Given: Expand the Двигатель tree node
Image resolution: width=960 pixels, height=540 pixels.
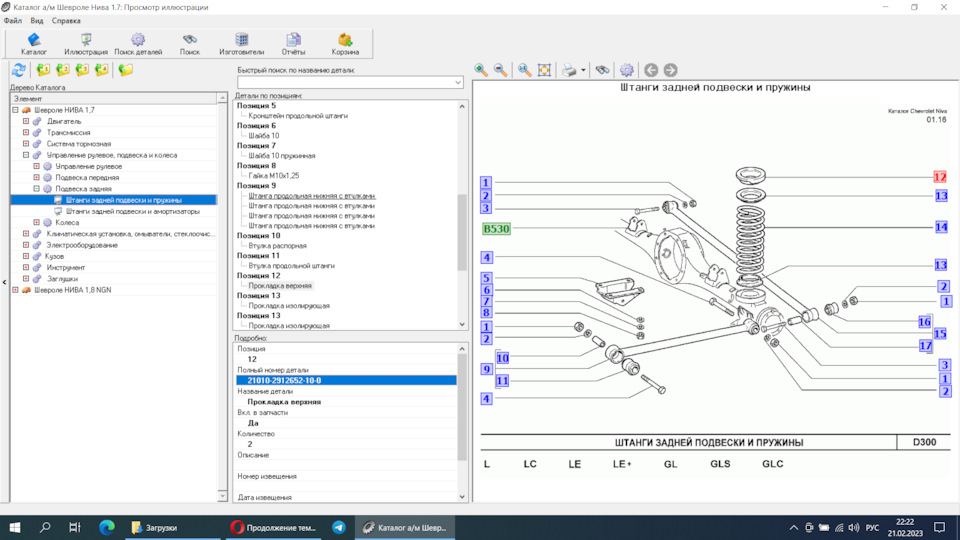Looking at the screenshot, I should (x=26, y=121).
